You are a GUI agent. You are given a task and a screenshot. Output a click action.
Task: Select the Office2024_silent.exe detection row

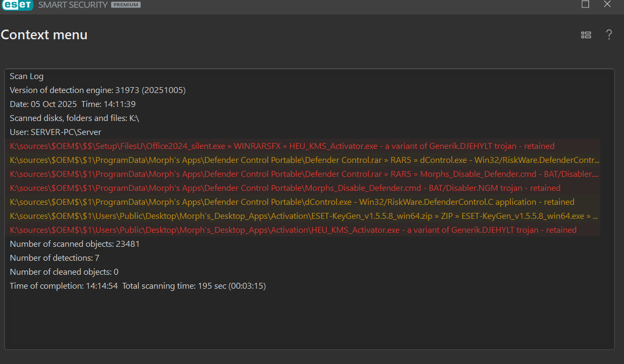282,146
